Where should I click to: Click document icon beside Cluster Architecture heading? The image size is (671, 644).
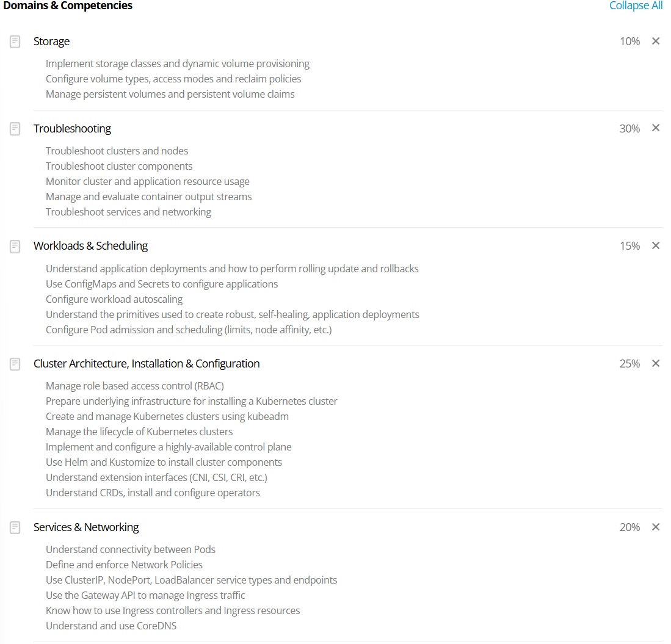point(15,364)
